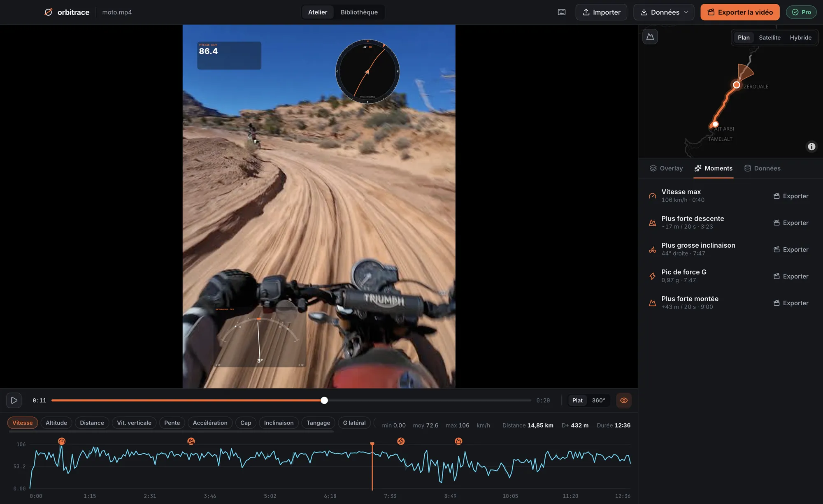Open the Données panel tab
Image resolution: width=823 pixels, height=504 pixels.
[x=763, y=168]
